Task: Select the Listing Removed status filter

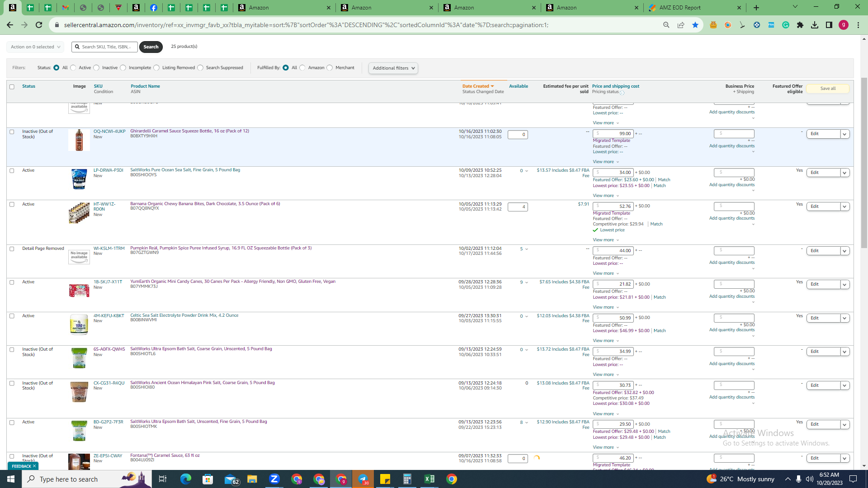Action: point(156,68)
